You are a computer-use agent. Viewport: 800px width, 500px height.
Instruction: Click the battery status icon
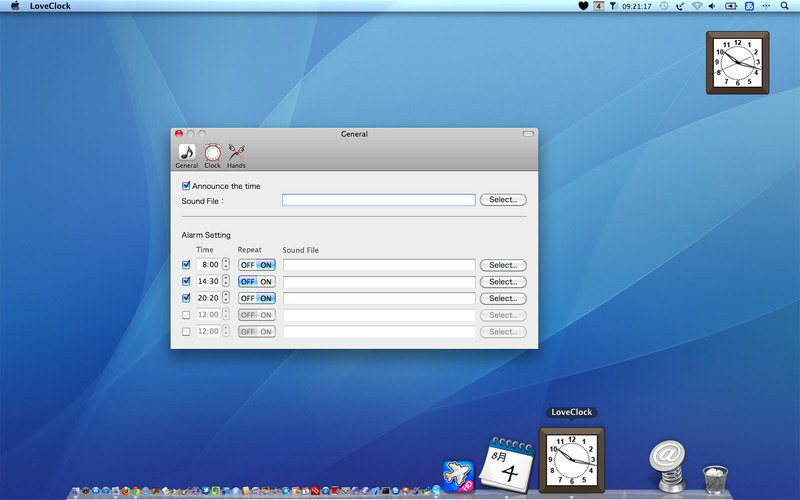pyautogui.click(x=731, y=6)
